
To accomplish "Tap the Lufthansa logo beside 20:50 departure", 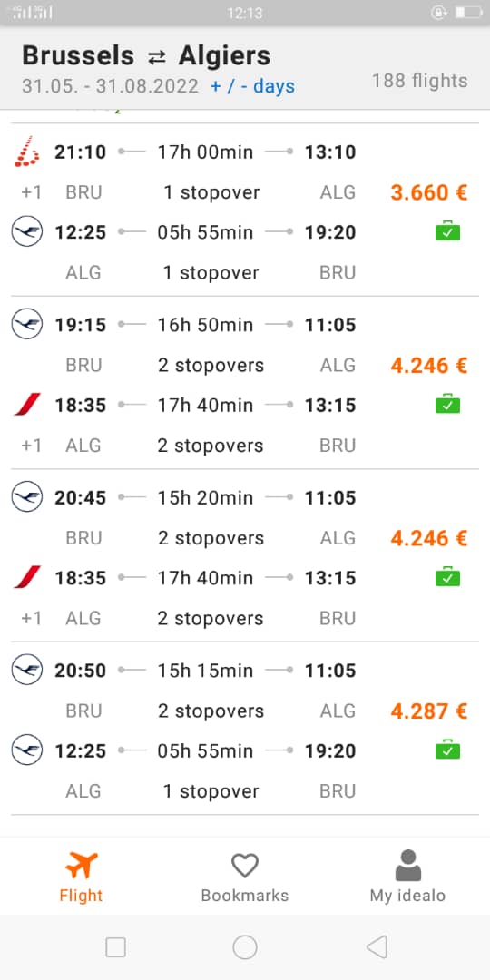I will [x=27, y=670].
